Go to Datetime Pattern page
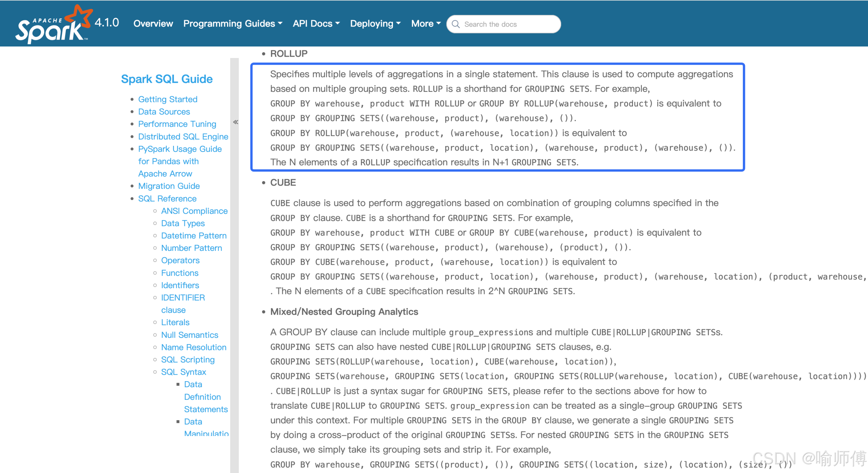 point(194,236)
